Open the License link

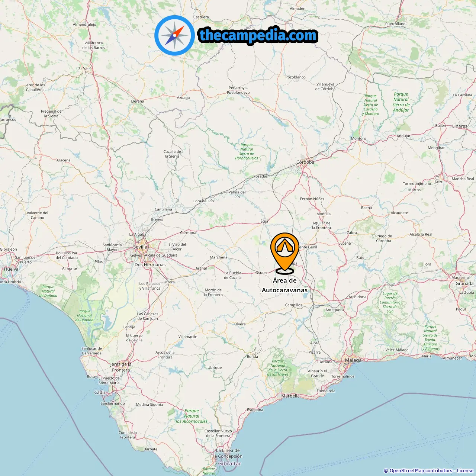pyautogui.click(x=465, y=471)
